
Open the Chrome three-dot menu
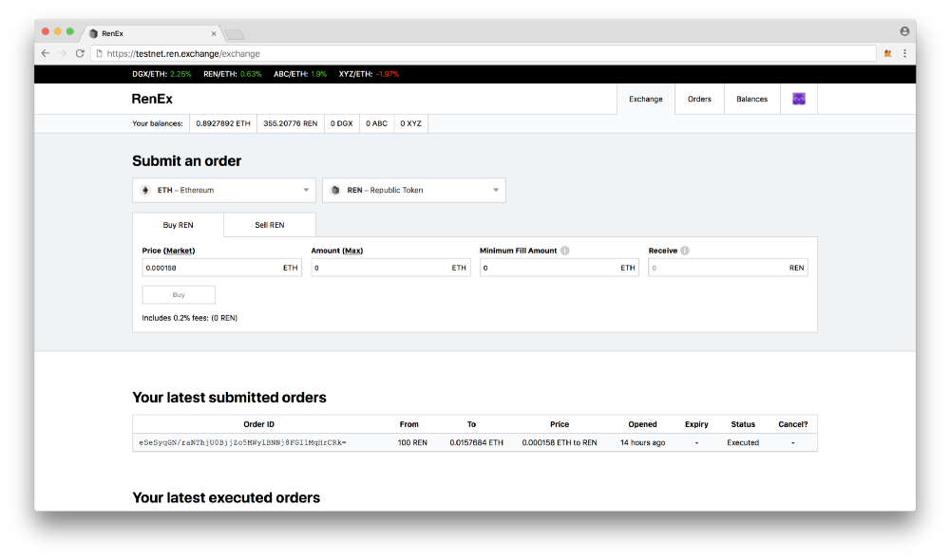point(904,54)
